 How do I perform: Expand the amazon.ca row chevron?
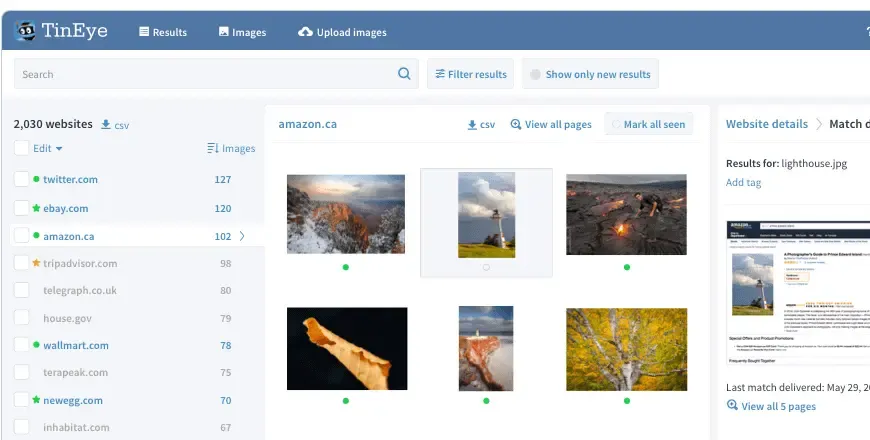pos(242,236)
